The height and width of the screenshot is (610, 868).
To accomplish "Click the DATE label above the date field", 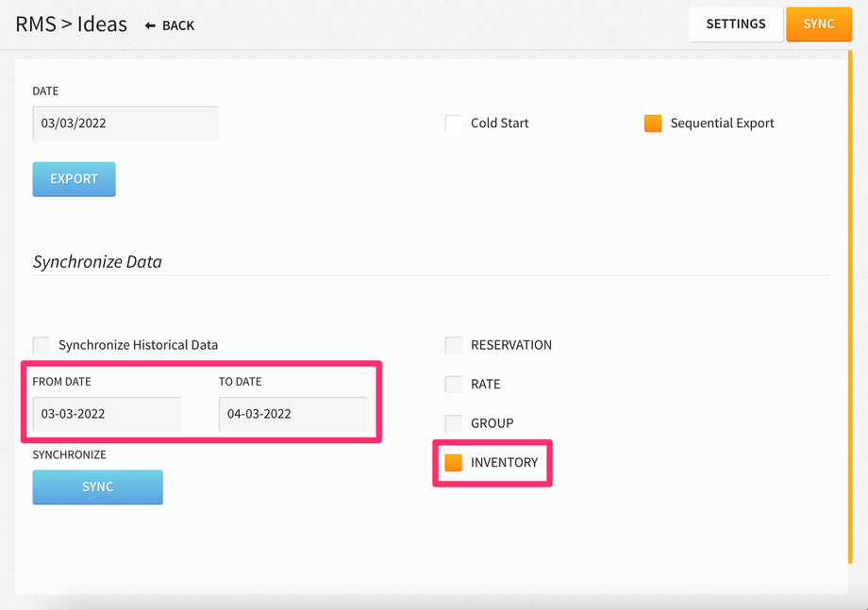I will click(45, 91).
